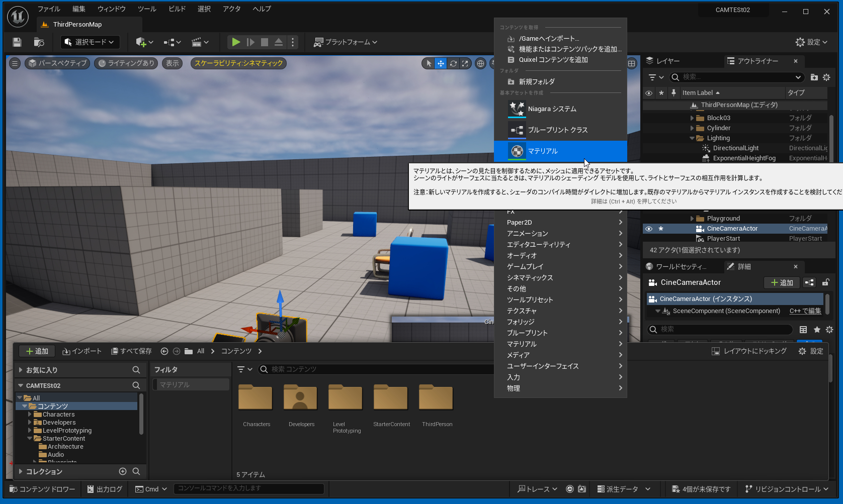The height and width of the screenshot is (504, 843).
Task: Click the 検索 コンテンツ search field
Action: 377,369
